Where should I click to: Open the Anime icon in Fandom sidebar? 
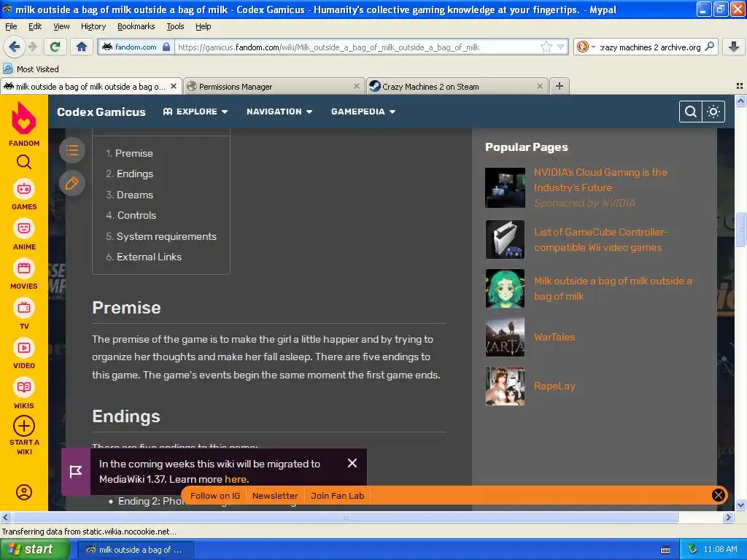(24, 228)
